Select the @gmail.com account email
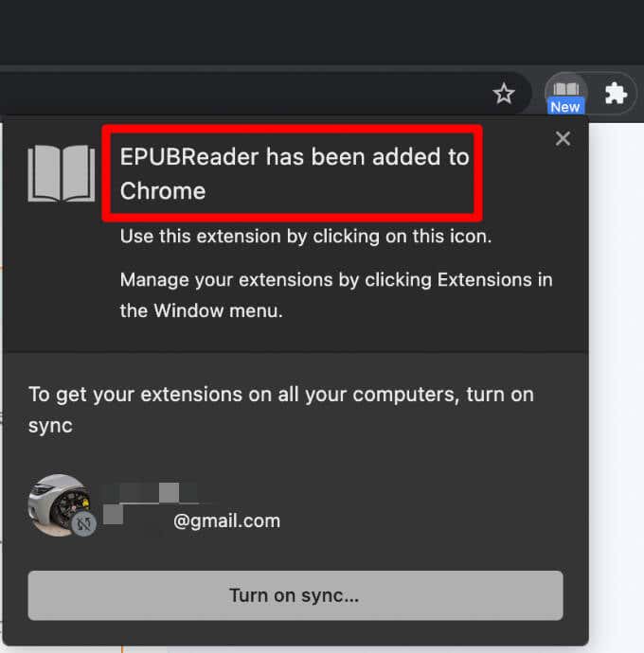This screenshot has height=653, width=644. click(226, 521)
